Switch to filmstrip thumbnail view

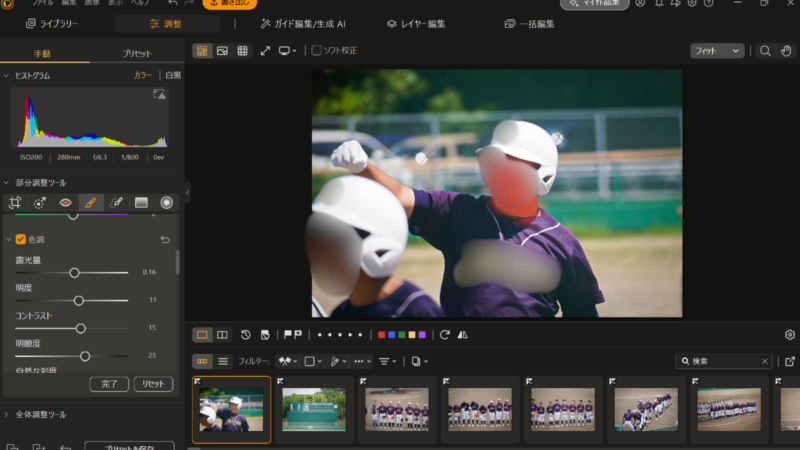click(202, 361)
